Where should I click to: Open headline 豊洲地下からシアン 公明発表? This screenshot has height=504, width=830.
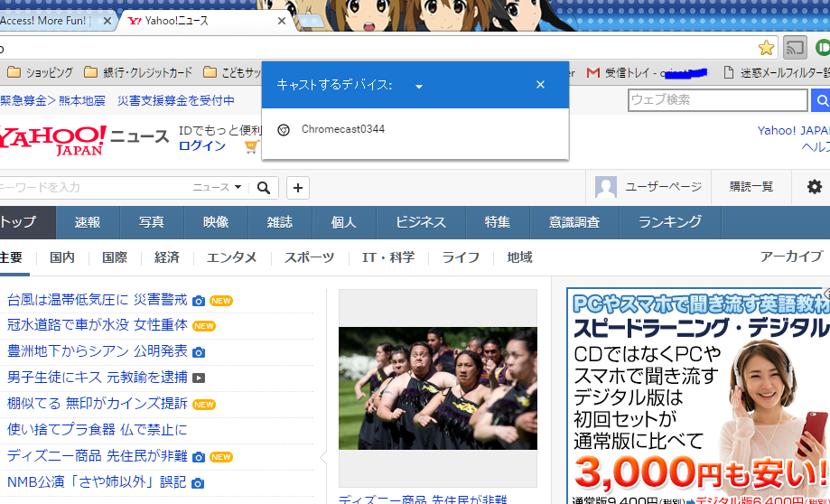click(x=98, y=351)
